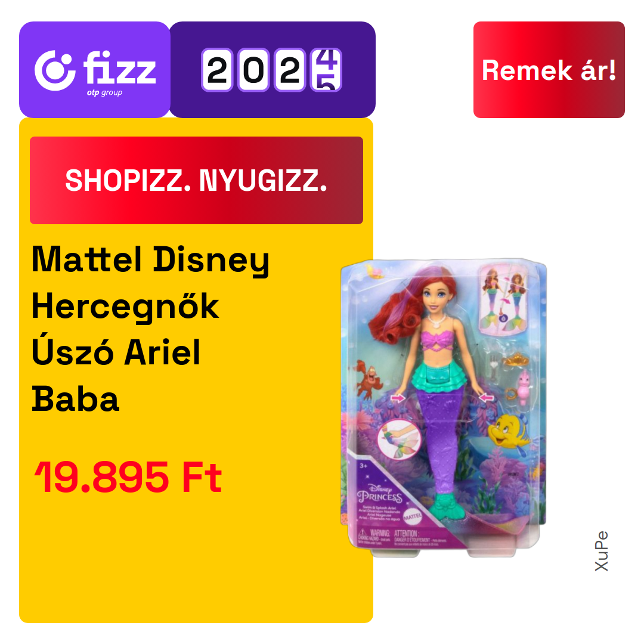Click the flipping last year digit tile
The height and width of the screenshot is (644, 644).
coord(326,70)
